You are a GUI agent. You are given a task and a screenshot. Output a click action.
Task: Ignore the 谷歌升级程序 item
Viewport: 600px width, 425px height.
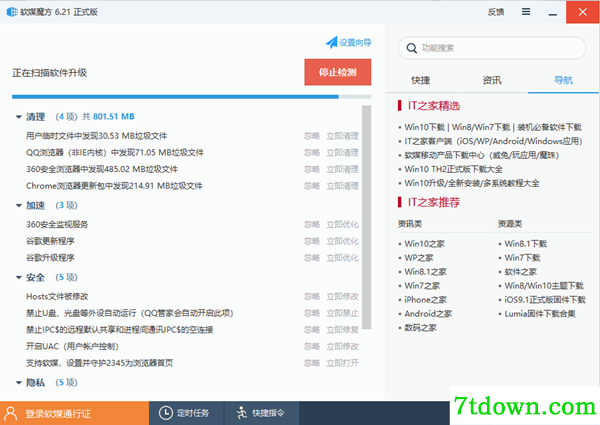311,258
